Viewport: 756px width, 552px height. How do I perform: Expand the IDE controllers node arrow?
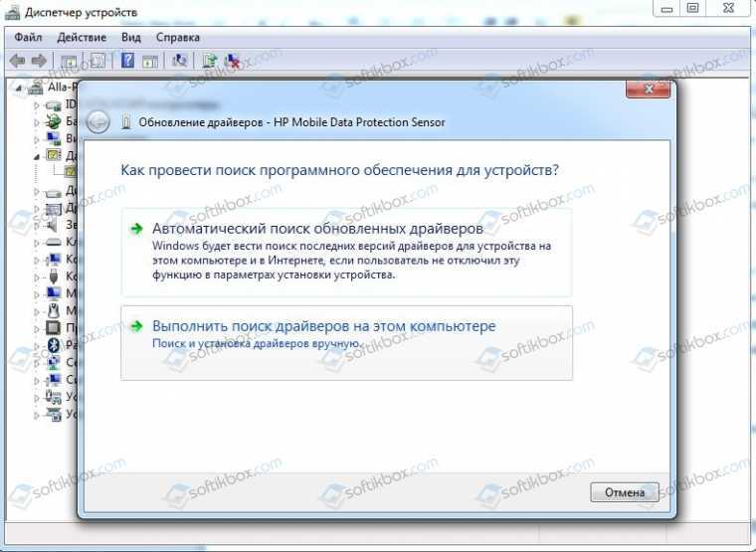pyautogui.click(x=36, y=105)
